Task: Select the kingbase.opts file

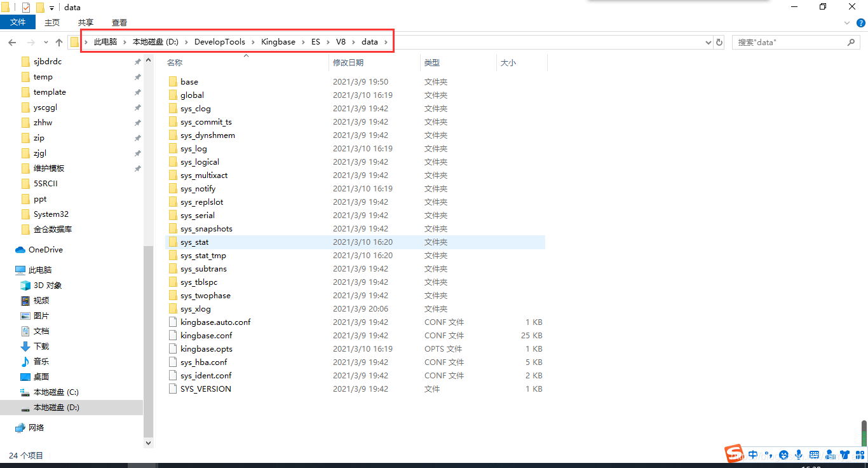Action: (x=207, y=349)
